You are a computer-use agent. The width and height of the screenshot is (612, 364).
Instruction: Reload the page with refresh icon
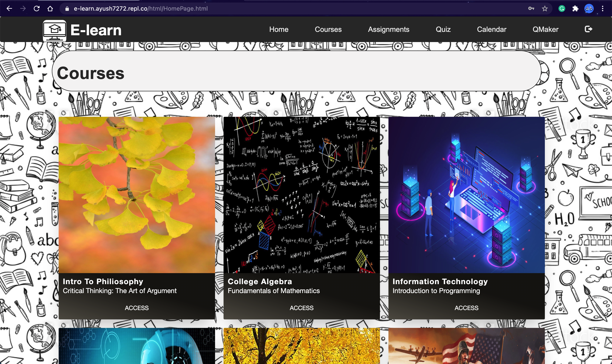coord(37,8)
